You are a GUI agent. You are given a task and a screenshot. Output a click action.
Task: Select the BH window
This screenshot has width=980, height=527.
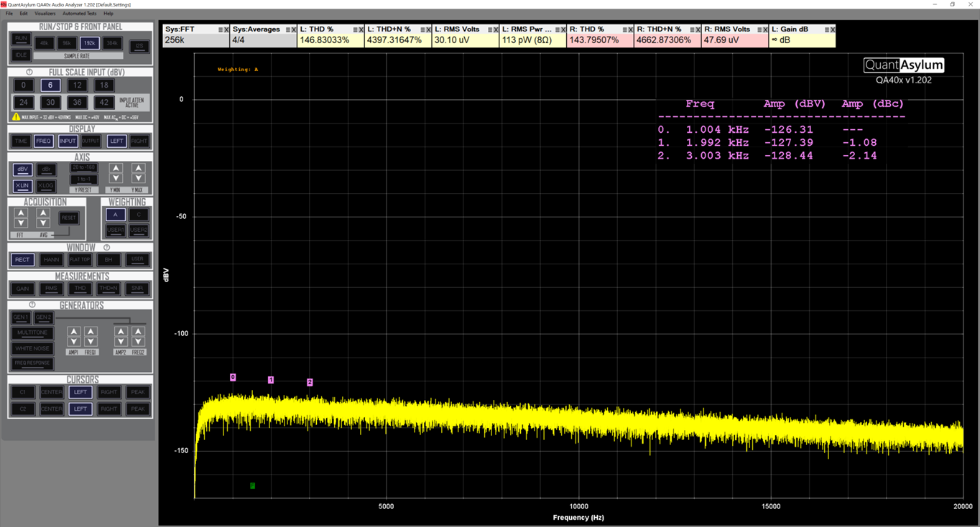pos(108,260)
